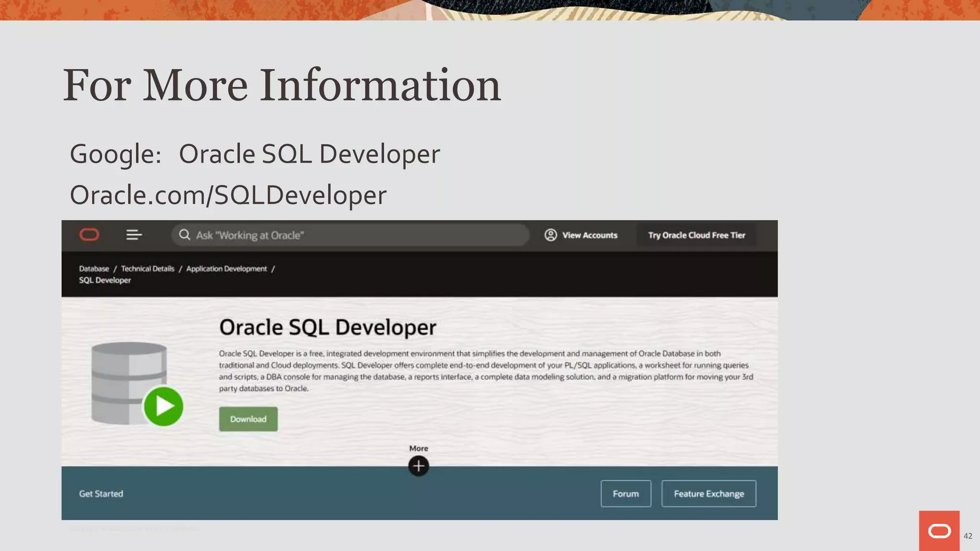This screenshot has width=980, height=551.
Task: Click the Oracle logo in slide corner
Action: 939,531
